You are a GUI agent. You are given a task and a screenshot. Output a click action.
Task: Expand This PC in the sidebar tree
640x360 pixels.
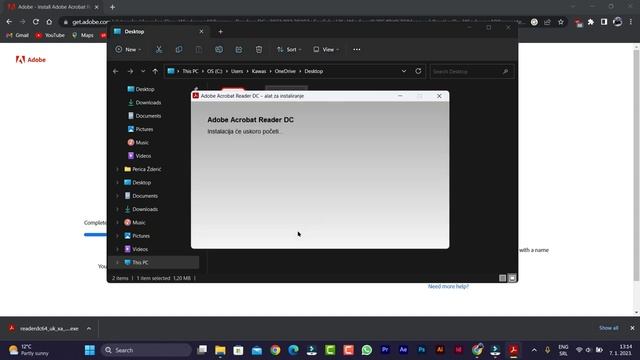tap(118, 262)
